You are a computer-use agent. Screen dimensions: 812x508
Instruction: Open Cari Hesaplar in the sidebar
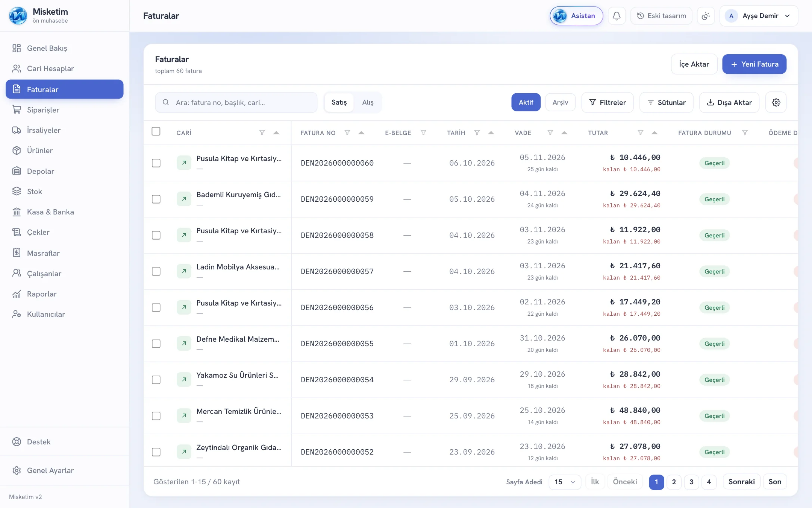pyautogui.click(x=65, y=68)
